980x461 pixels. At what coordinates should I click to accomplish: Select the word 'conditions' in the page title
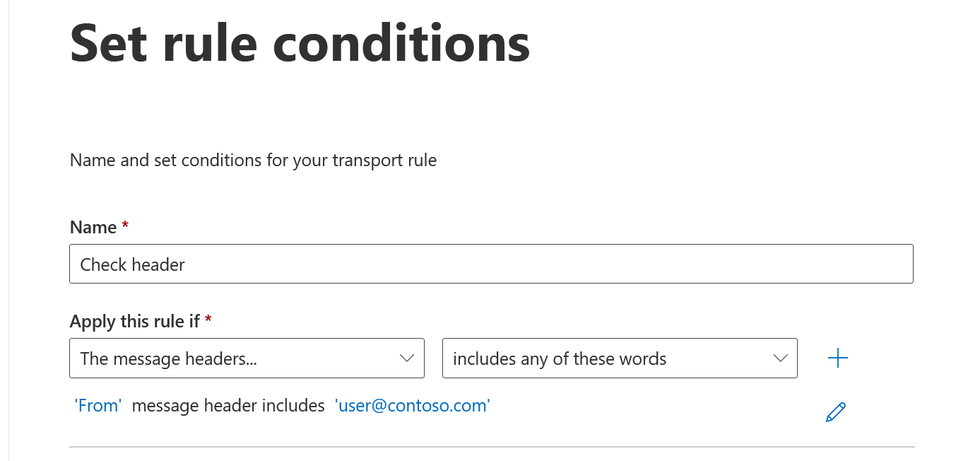tap(401, 42)
